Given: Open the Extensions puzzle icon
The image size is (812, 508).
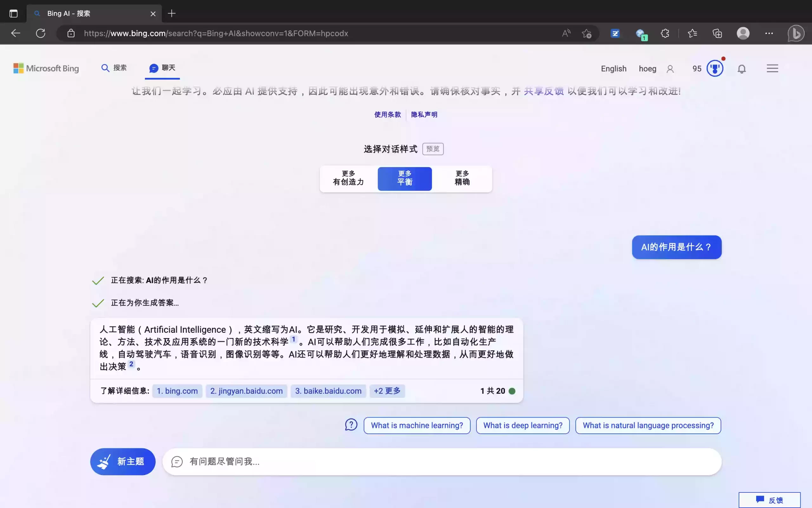Looking at the screenshot, I should (665, 33).
